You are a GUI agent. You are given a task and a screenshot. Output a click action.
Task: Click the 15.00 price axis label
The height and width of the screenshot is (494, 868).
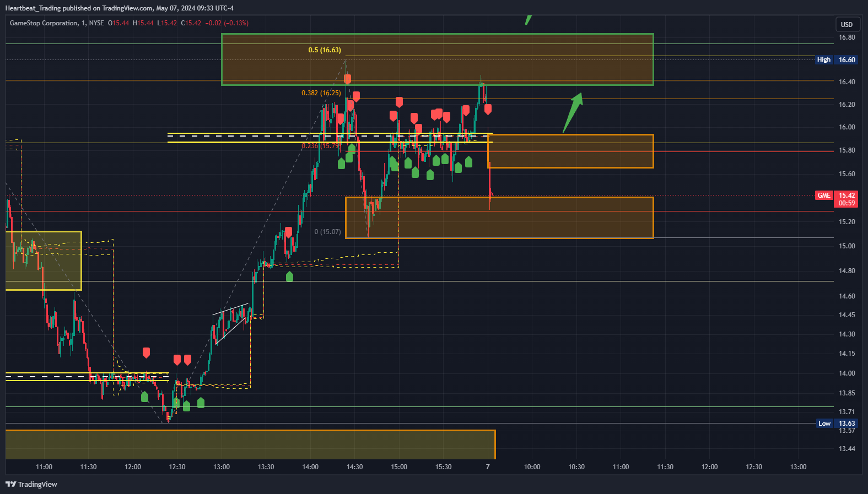click(847, 246)
